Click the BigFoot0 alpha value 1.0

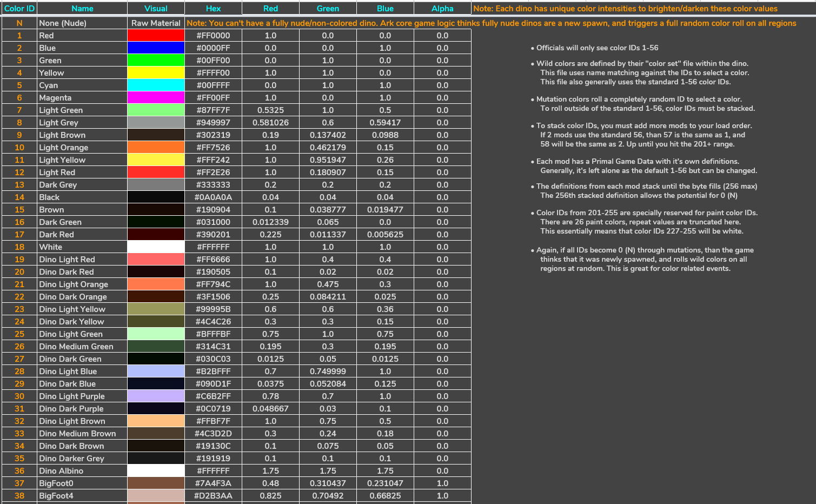442,483
